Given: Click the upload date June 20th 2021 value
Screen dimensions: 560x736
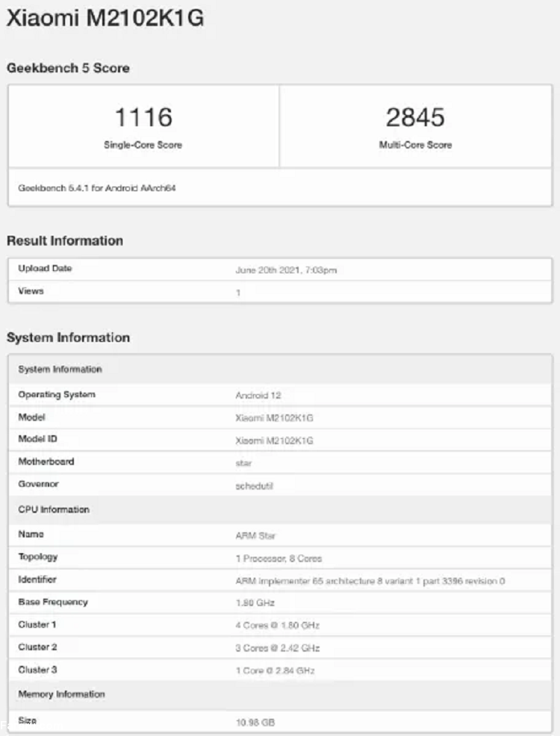Looking at the screenshot, I should (x=286, y=270).
